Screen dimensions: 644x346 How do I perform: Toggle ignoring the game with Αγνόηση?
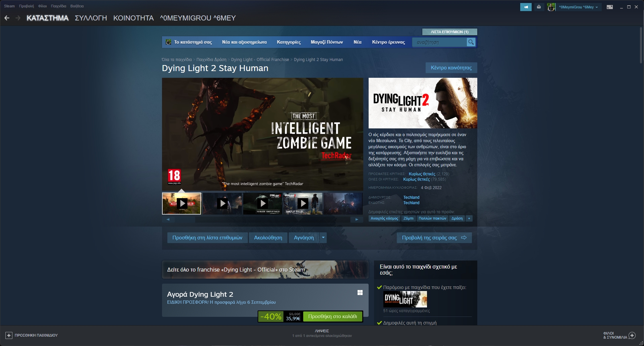point(304,237)
